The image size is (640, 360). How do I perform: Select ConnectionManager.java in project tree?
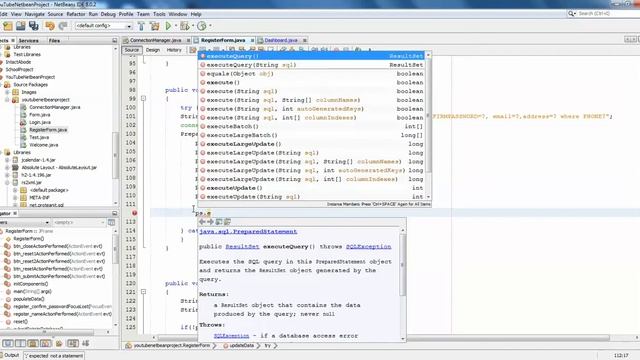pos(54,107)
